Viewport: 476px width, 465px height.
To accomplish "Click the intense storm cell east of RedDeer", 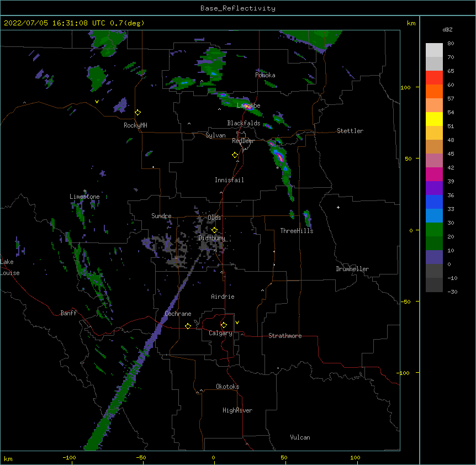I will coord(279,157).
